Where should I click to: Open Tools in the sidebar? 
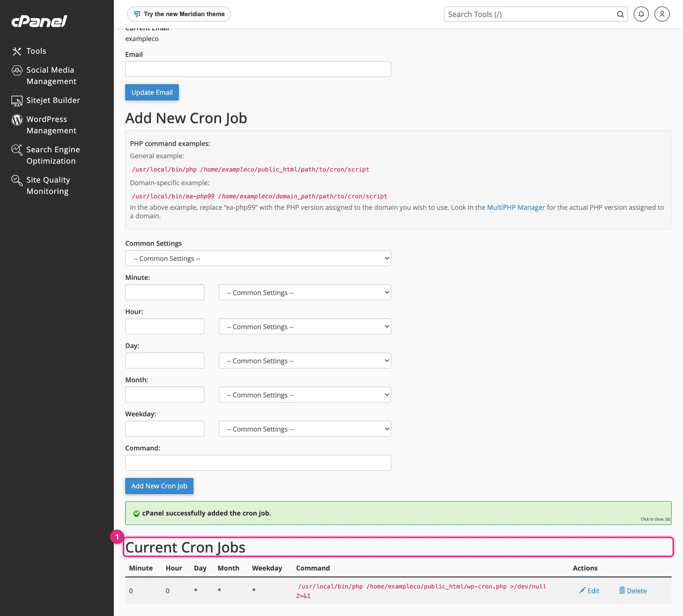pyautogui.click(x=36, y=51)
